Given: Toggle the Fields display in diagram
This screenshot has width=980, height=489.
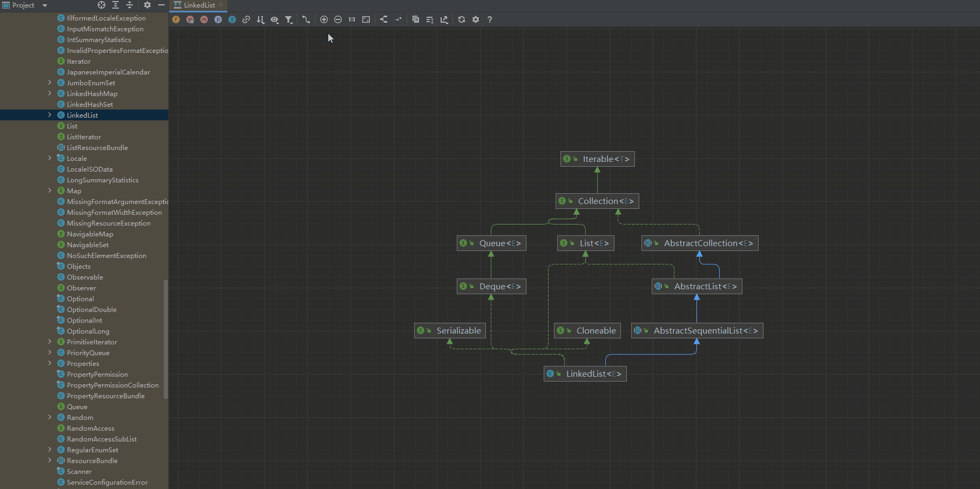Looking at the screenshot, I should click(x=176, y=19).
